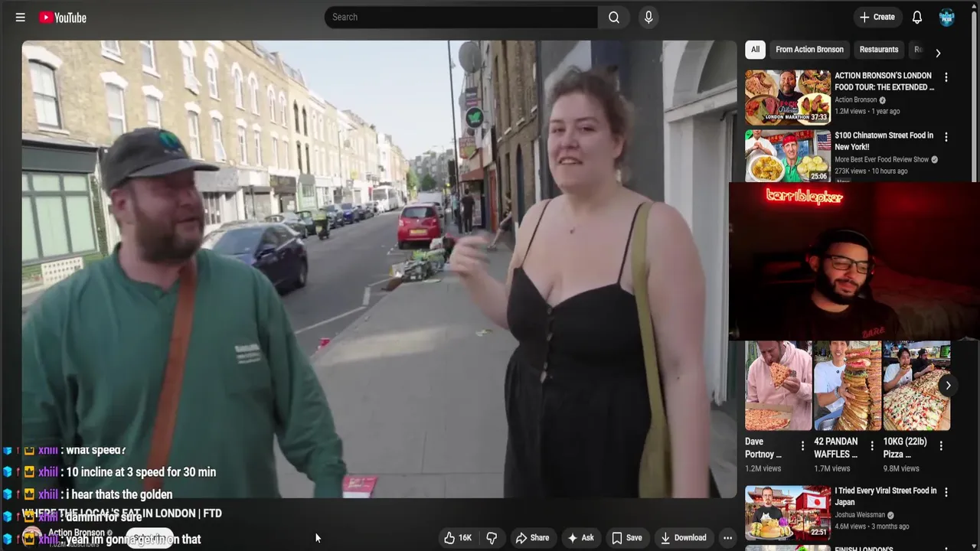
Task: Open Joshua Weissman channel name
Action: pos(860,515)
